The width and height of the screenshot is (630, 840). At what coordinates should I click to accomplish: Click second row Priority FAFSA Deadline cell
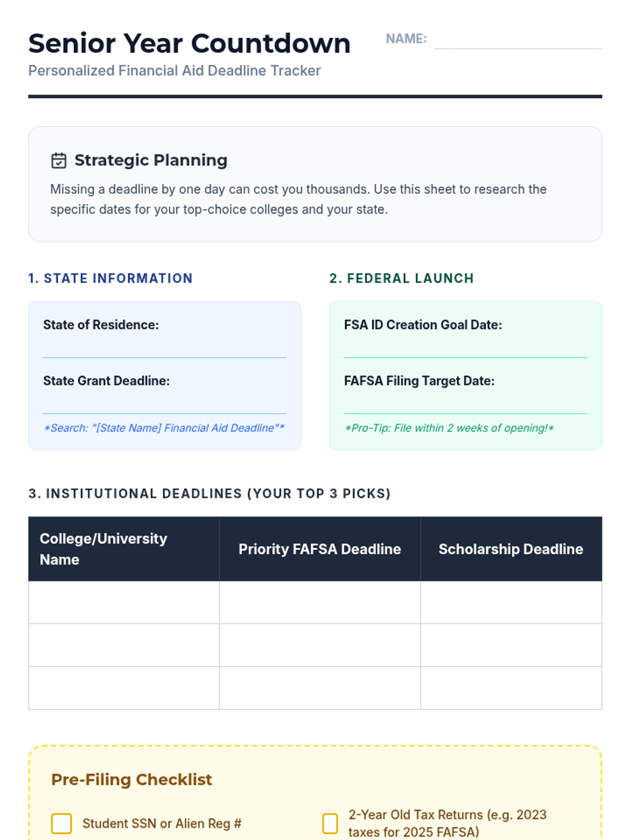pos(320,645)
